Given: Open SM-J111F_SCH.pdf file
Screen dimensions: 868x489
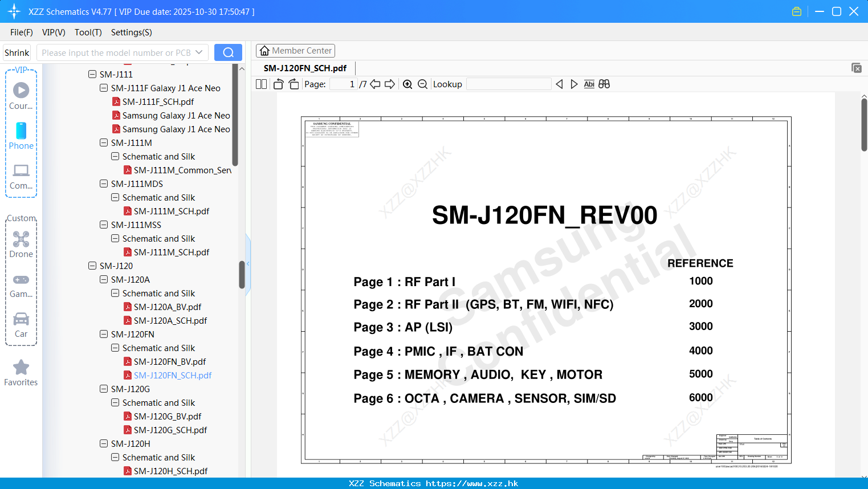Looking at the screenshot, I should pos(158,101).
